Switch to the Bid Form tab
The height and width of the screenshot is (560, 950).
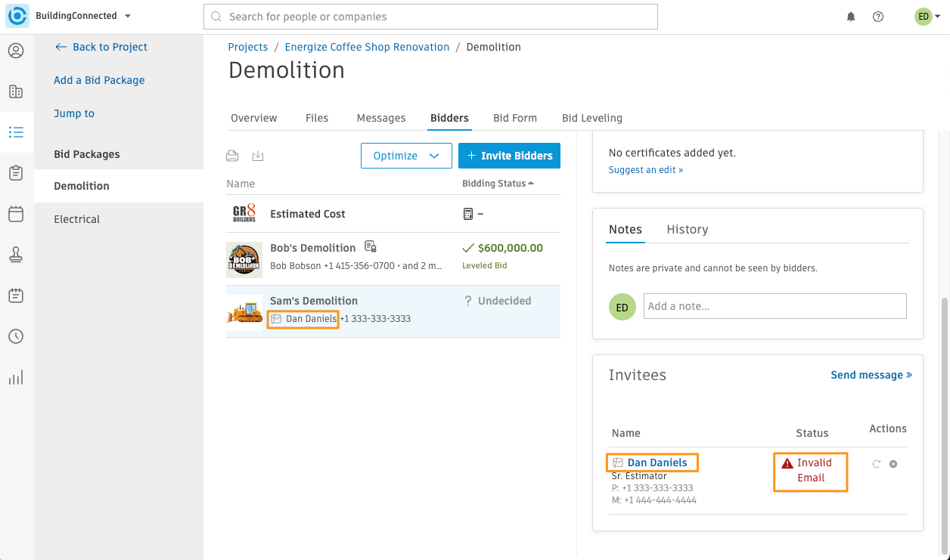(515, 118)
